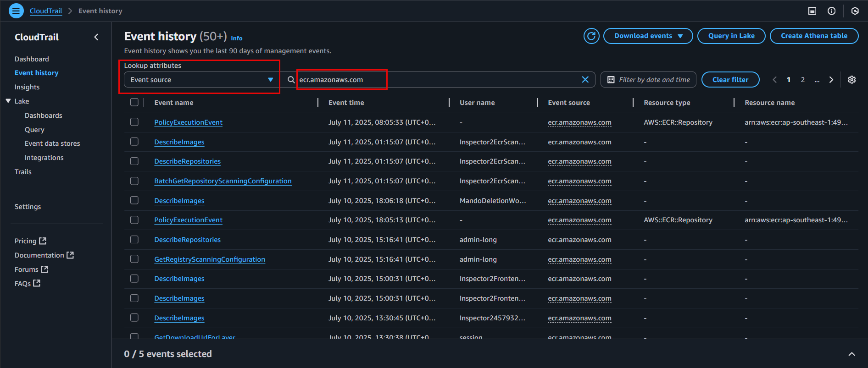This screenshot has height=368, width=868.
Task: Clear the ecr.amazonaws.com search text
Action: 585,80
